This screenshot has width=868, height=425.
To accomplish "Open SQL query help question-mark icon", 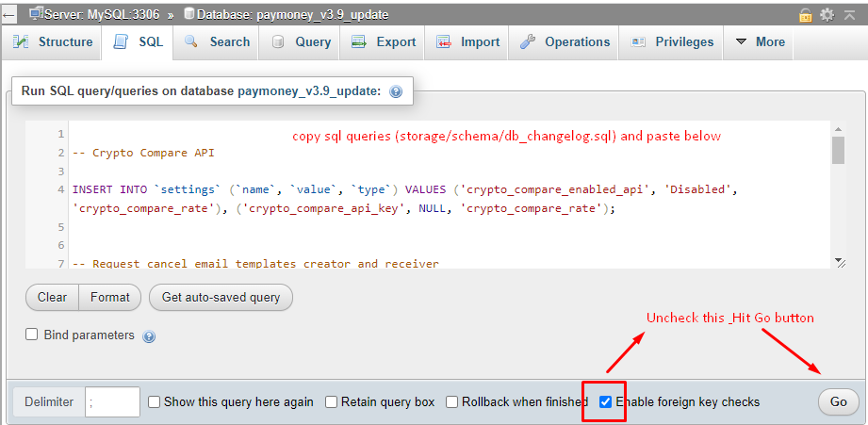I will pyautogui.click(x=396, y=91).
